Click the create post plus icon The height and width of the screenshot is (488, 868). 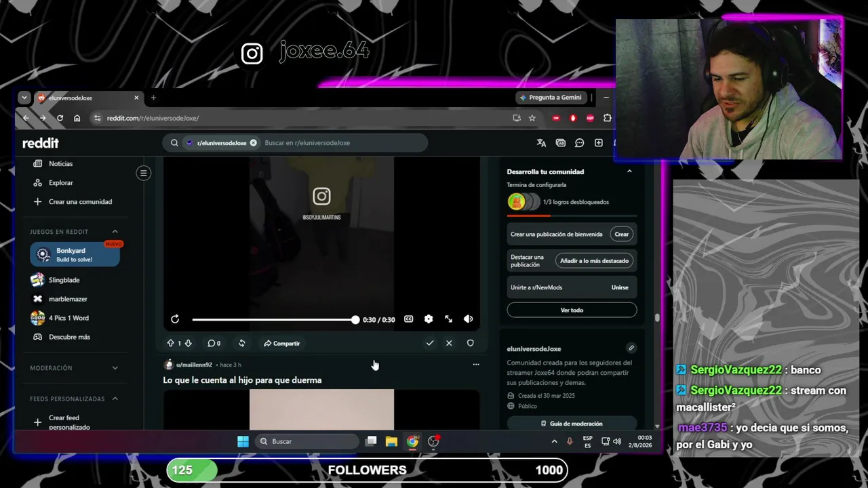click(598, 143)
